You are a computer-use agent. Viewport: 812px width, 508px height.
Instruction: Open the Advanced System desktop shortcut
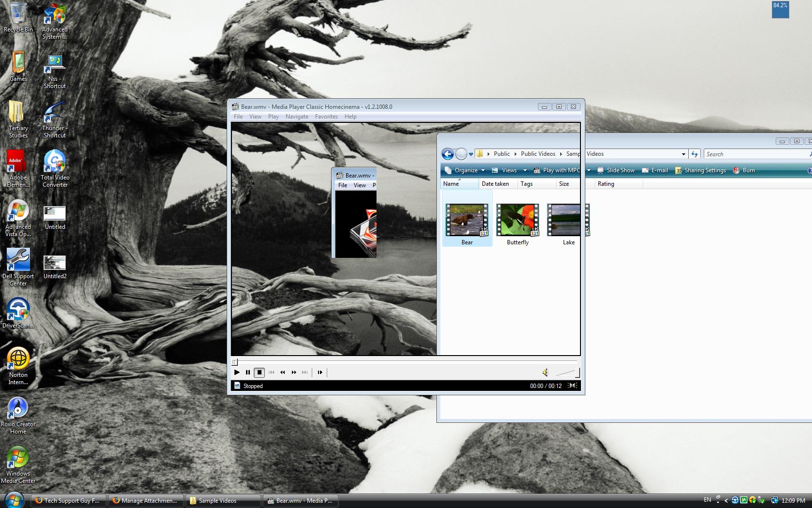coord(55,21)
